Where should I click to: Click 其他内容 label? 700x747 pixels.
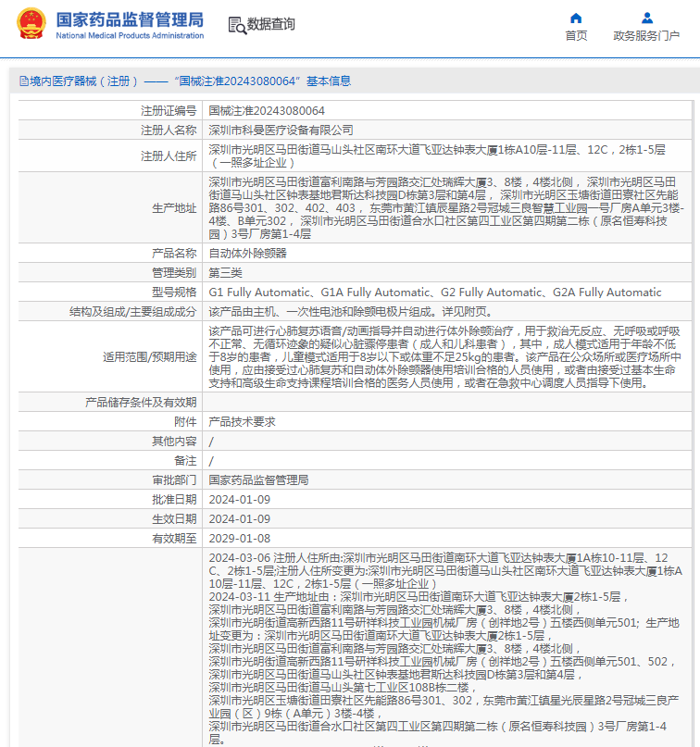pyautogui.click(x=174, y=442)
